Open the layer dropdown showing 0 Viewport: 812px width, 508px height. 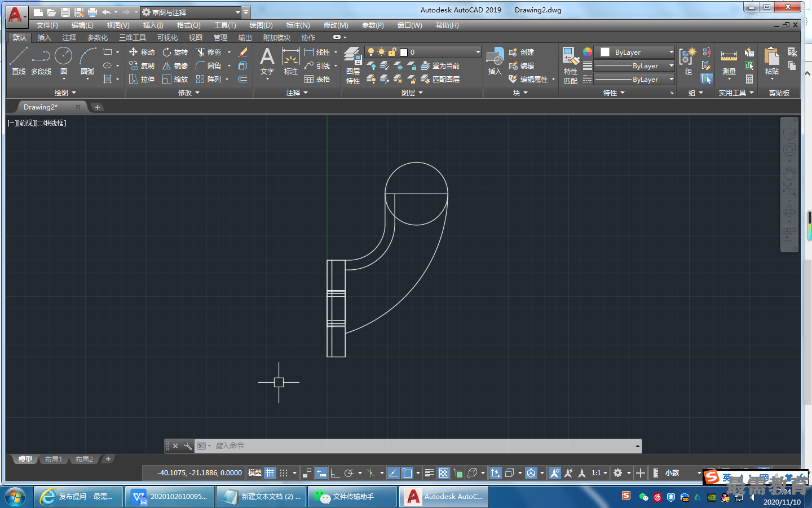coord(423,52)
